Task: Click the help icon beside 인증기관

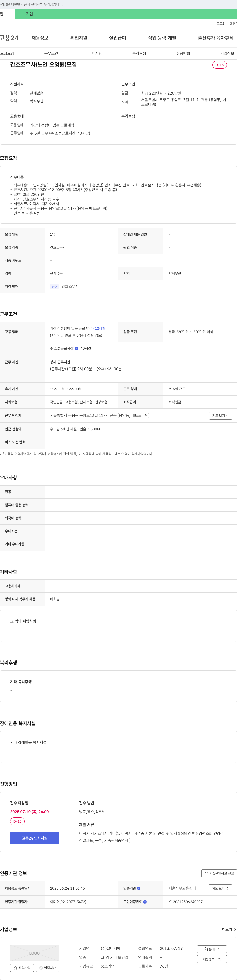Action: (139, 888)
